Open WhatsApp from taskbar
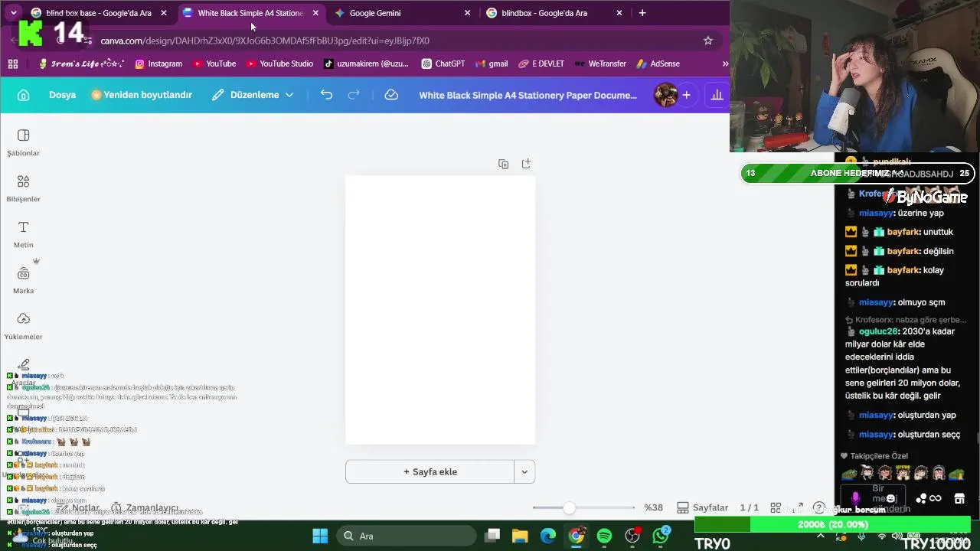 (661, 536)
